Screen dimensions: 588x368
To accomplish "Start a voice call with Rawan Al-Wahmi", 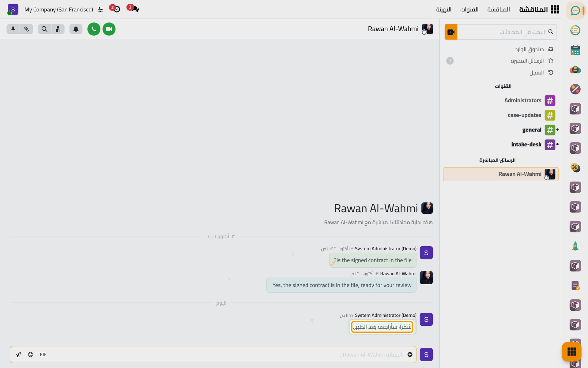I will point(94,29).
